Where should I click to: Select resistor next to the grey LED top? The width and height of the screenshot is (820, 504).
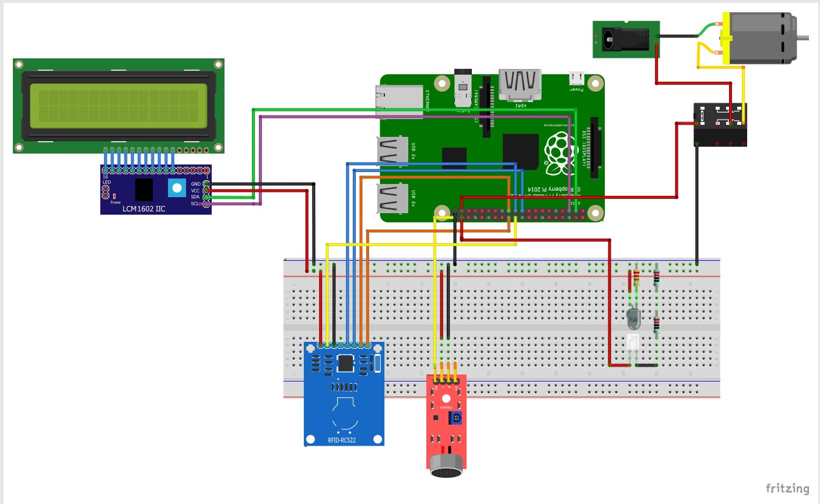[636, 278]
